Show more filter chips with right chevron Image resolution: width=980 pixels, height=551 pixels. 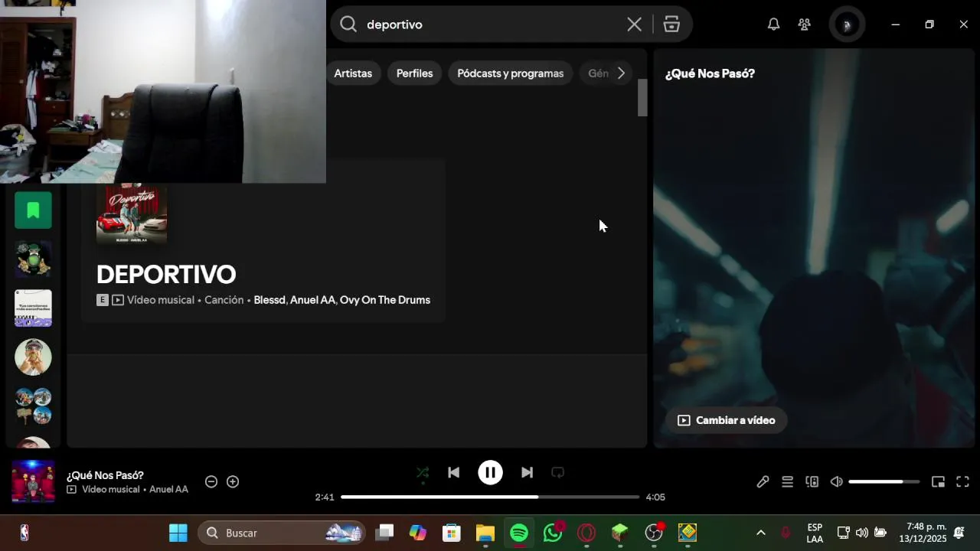point(621,73)
